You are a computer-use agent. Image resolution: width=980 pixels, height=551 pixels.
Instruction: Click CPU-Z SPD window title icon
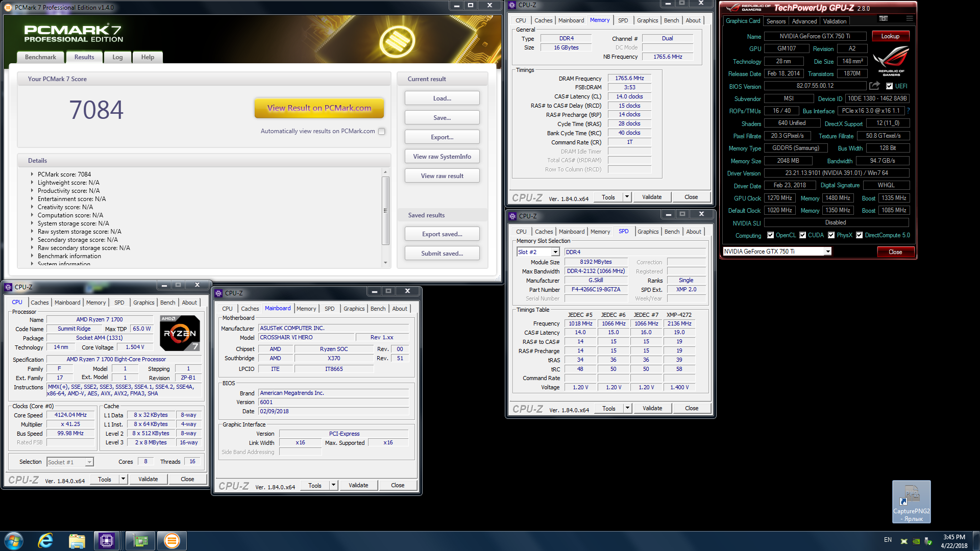click(x=513, y=216)
